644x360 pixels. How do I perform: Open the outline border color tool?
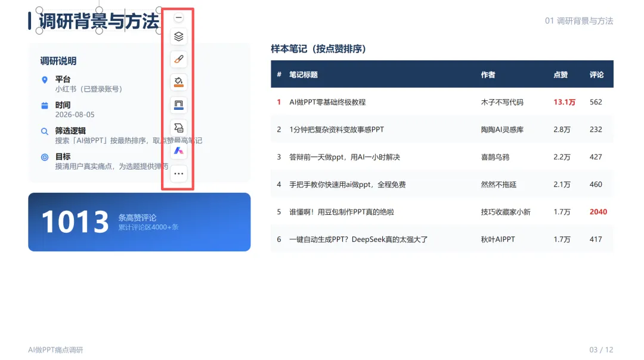click(178, 105)
